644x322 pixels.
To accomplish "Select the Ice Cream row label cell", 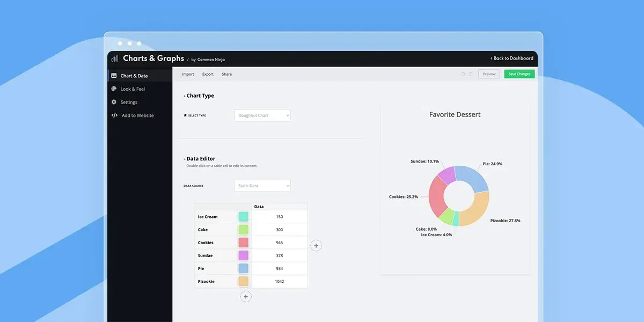I will (x=216, y=217).
